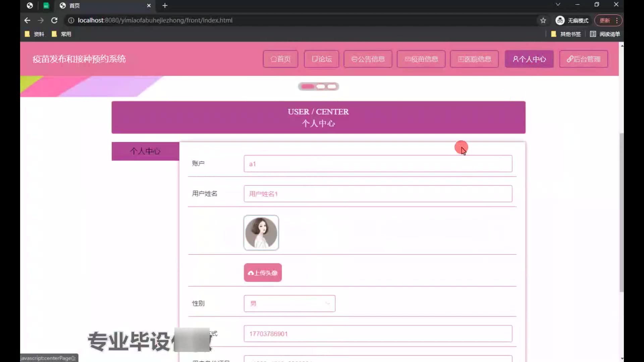Click the vertical page scrollbar thumb
The height and width of the screenshot is (362, 644).
[x=622, y=213]
